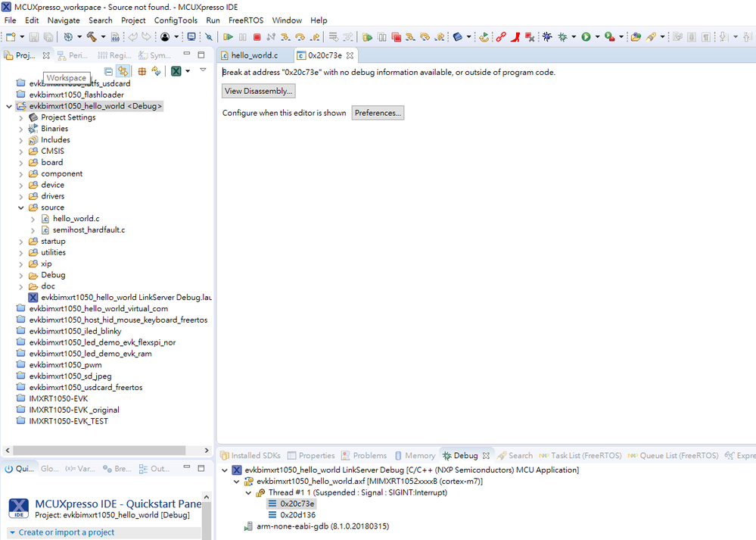Image resolution: width=756 pixels, height=540 pixels.
Task: Open Project Explorer View Menu triangle
Action: pos(203,70)
